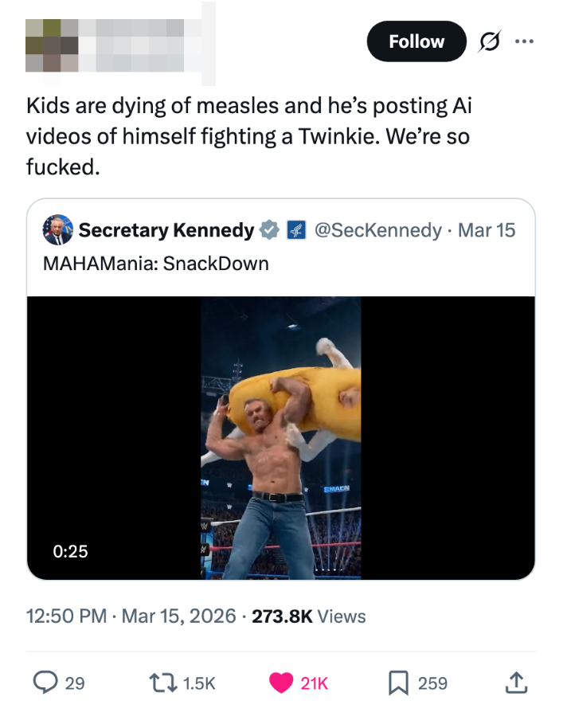This screenshot has height=728, width=567.
Task: Open the three-dot more options menu
Action: (x=522, y=42)
